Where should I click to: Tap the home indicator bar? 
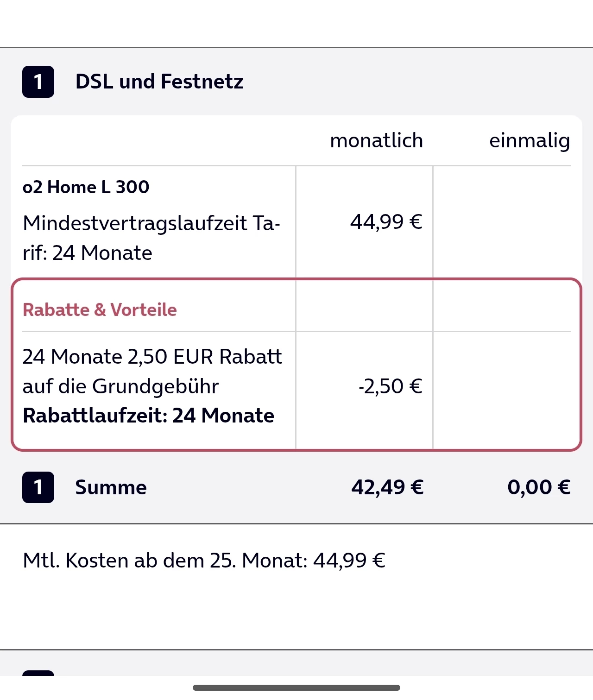296,687
